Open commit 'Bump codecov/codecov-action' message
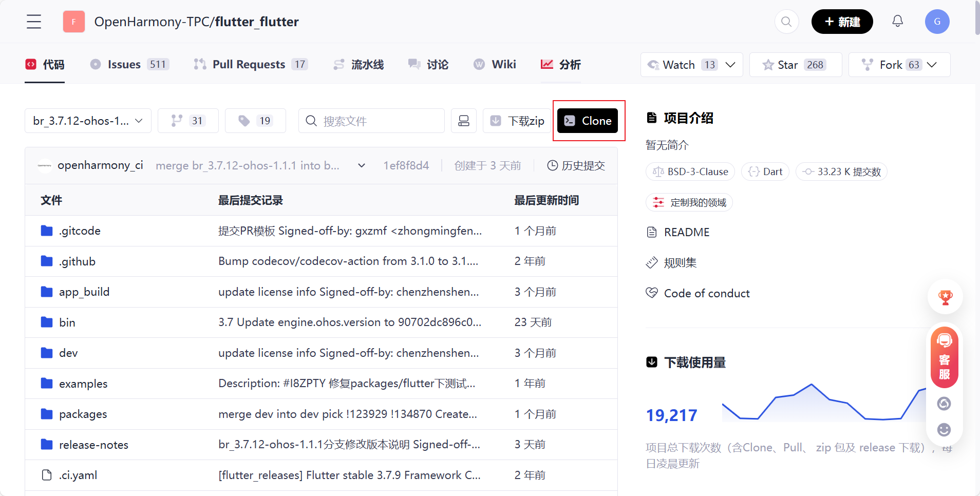 pyautogui.click(x=348, y=261)
